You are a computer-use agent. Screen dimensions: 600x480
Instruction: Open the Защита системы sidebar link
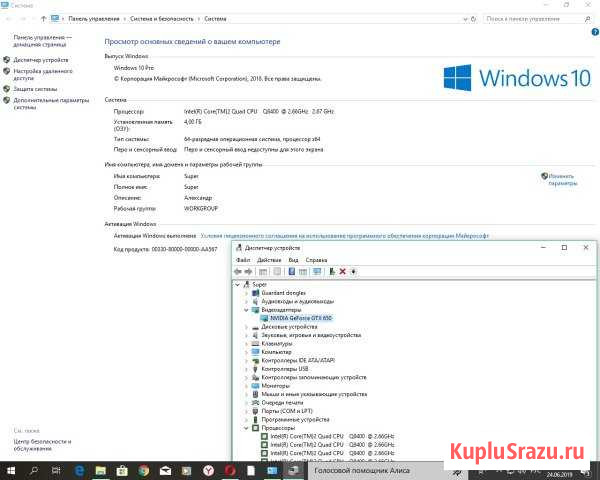pyautogui.click(x=36, y=88)
